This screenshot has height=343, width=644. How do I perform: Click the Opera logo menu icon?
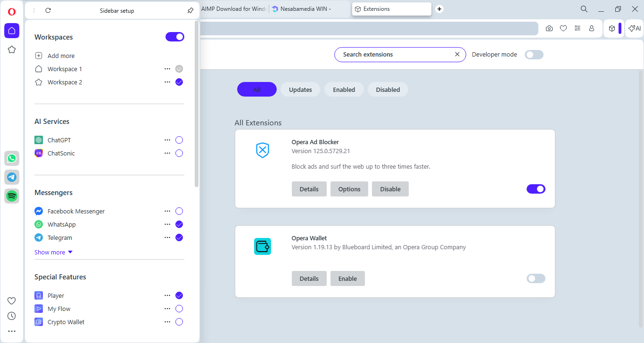[12, 12]
